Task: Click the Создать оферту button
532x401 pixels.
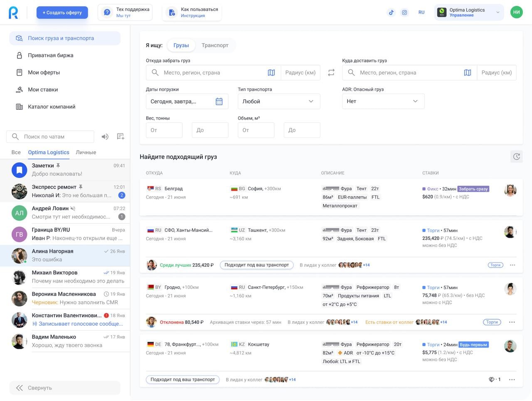Action: point(62,12)
